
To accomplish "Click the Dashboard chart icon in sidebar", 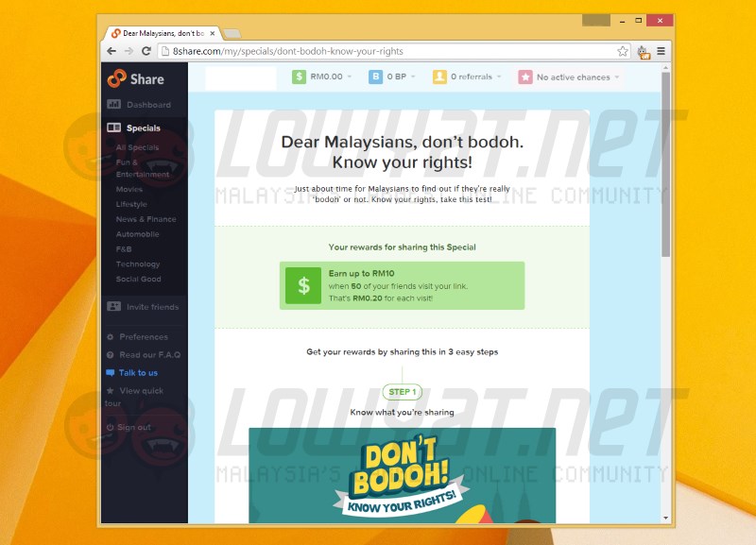I will (113, 105).
